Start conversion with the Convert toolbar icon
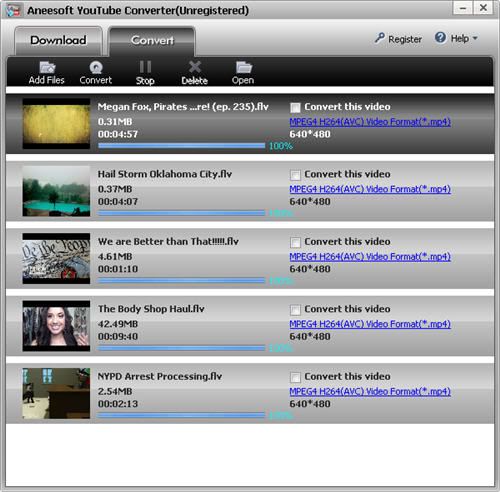Screen dimensions: 500x492 tap(96, 67)
